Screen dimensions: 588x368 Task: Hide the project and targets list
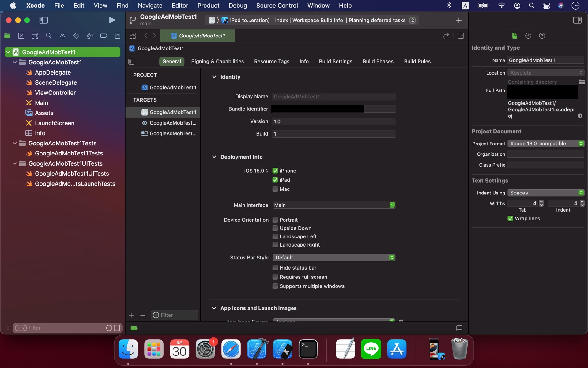point(132,62)
